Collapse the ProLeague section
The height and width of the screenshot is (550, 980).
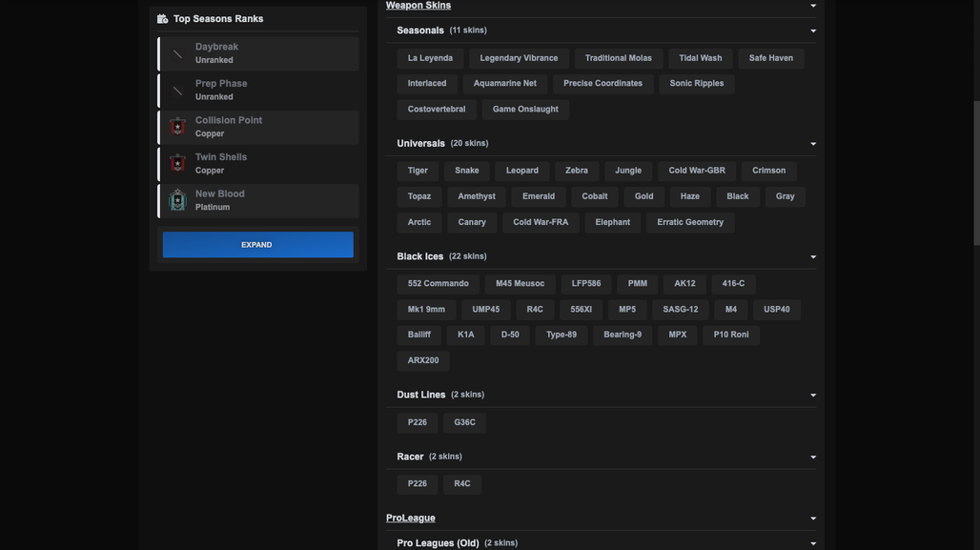click(x=813, y=519)
